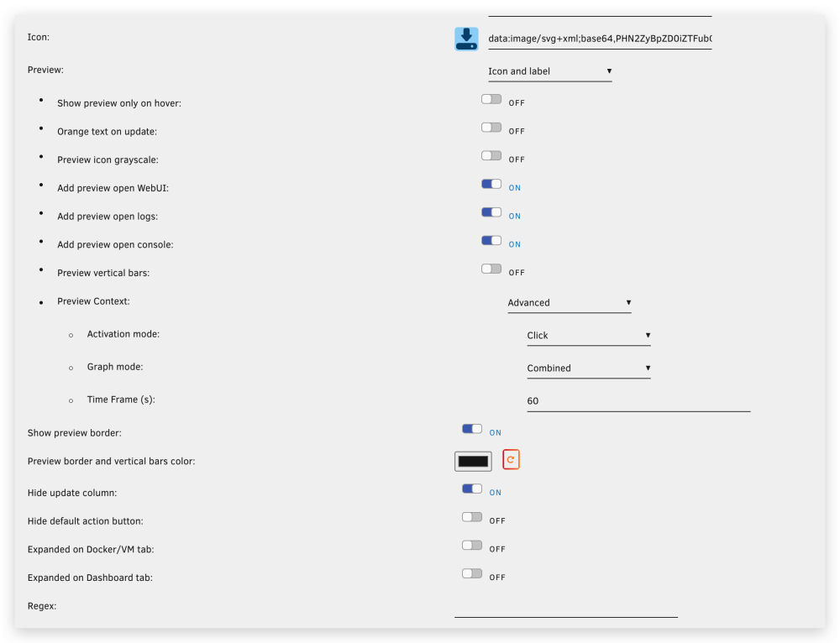Viewport: 840px width, 643px height.
Task: Focus the Icon data URL field
Action: point(600,39)
